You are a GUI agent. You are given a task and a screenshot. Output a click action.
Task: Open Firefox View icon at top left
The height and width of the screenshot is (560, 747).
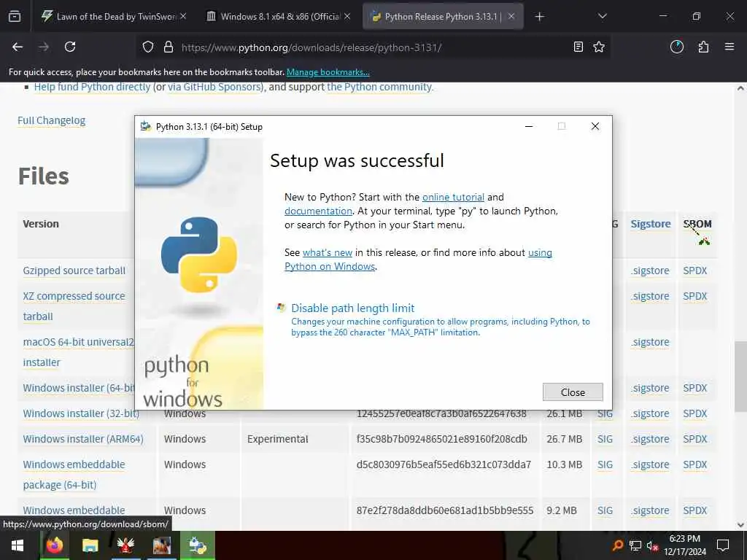pyautogui.click(x=15, y=17)
